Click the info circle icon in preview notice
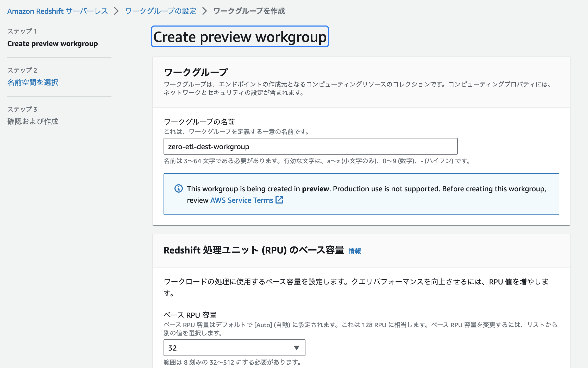 [178, 188]
